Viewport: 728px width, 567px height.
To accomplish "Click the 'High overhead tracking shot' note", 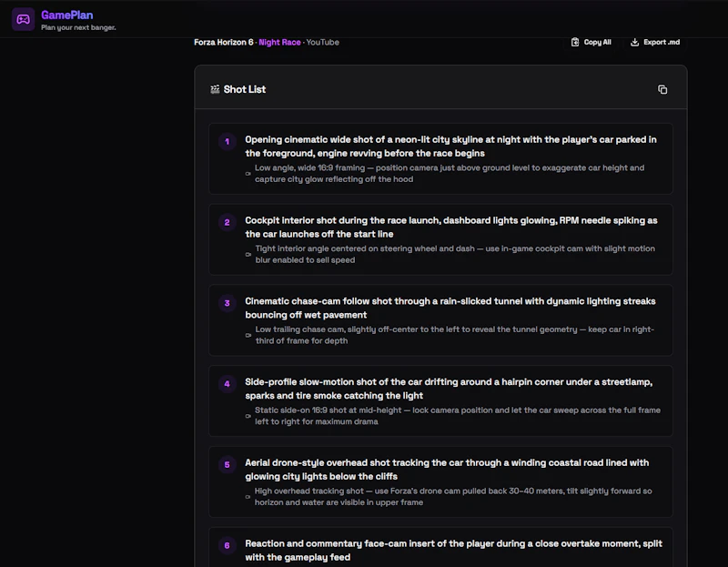I will click(x=453, y=496).
